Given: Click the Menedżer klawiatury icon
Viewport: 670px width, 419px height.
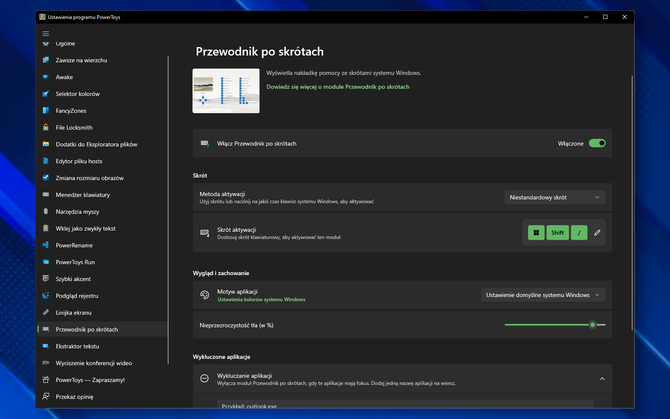Looking at the screenshot, I should point(46,195).
